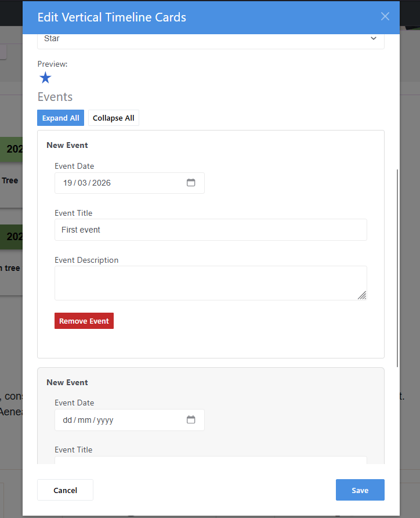Screen dimensions: 420x518
Task: Toggle the second New Event panel header
Action: click(x=67, y=382)
